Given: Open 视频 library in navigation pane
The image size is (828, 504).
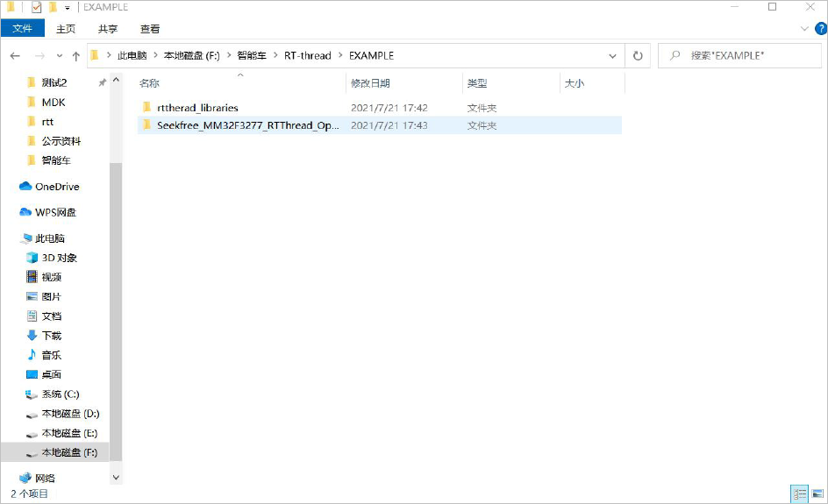Looking at the screenshot, I should [x=51, y=277].
